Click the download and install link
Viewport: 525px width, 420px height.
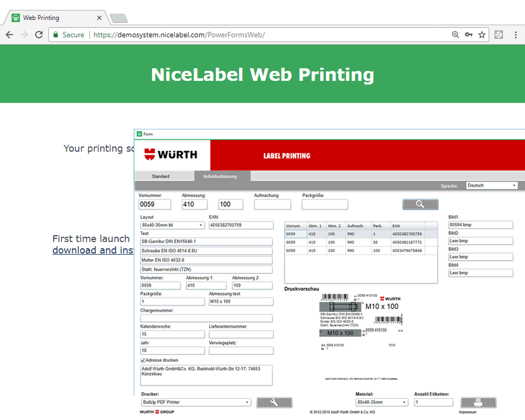coord(93,250)
